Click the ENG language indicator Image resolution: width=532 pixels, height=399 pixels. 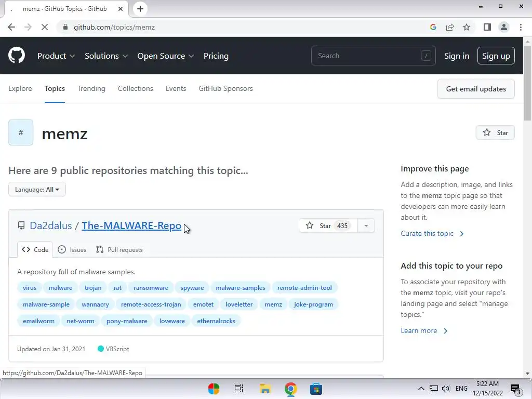(461, 389)
